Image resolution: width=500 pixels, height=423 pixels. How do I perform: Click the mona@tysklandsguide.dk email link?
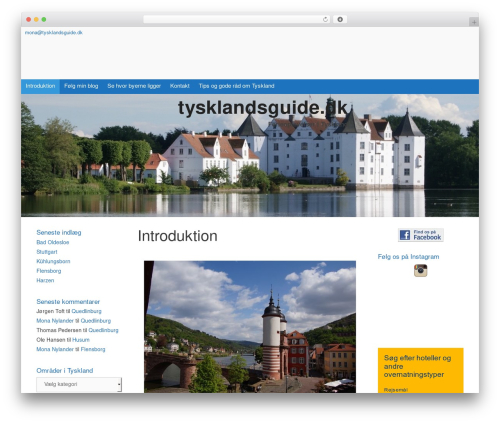tap(54, 32)
